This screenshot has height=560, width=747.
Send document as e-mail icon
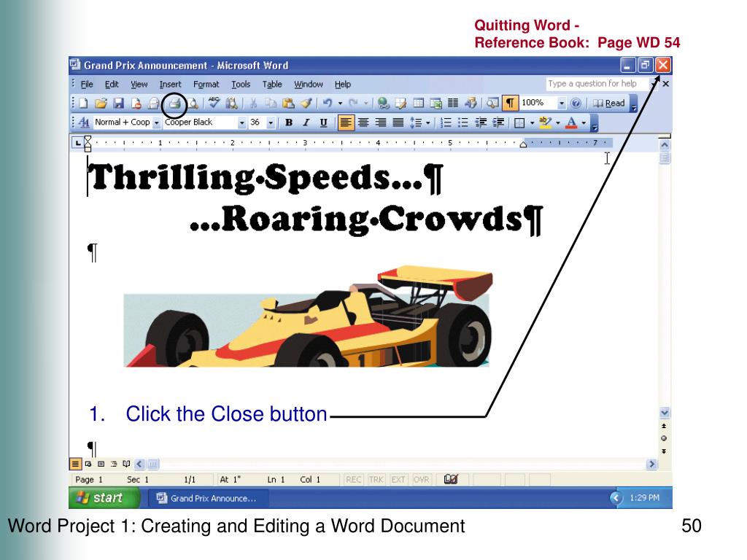tap(153, 103)
